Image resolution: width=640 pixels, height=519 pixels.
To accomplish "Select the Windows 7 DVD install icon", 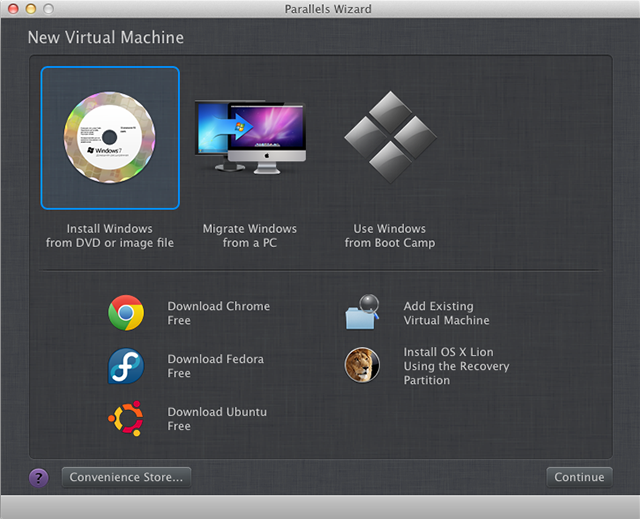I will click(x=110, y=138).
